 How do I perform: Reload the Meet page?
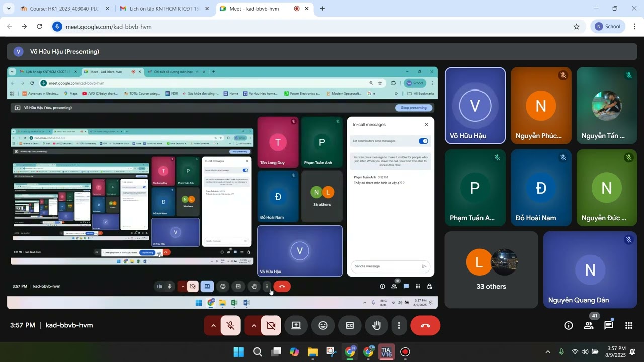pyautogui.click(x=39, y=27)
